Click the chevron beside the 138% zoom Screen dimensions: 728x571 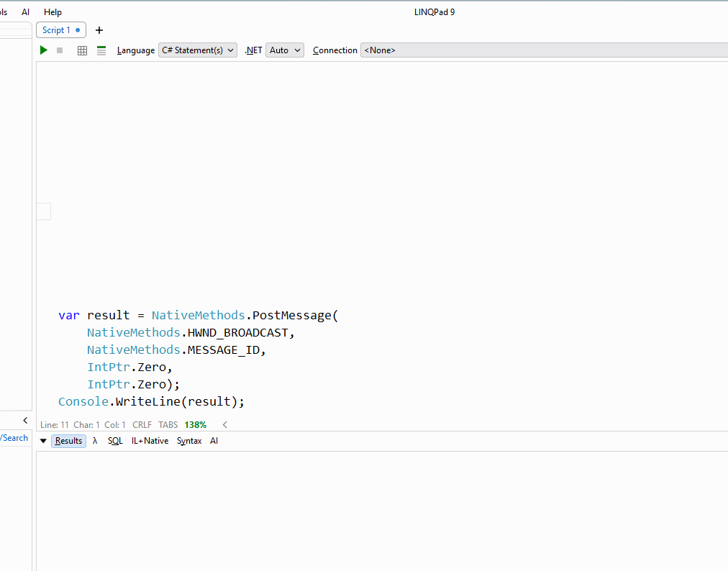pyautogui.click(x=224, y=425)
